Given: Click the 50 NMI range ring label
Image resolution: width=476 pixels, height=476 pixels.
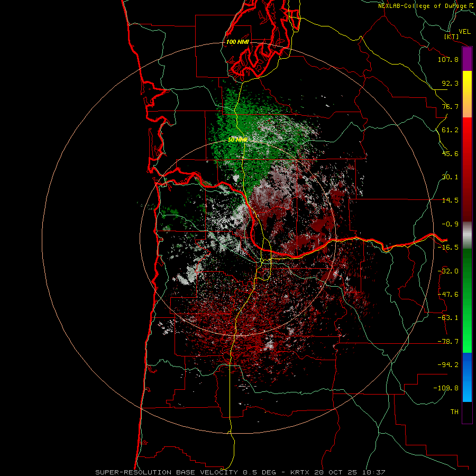Looking at the screenshot, I should click(x=237, y=140).
